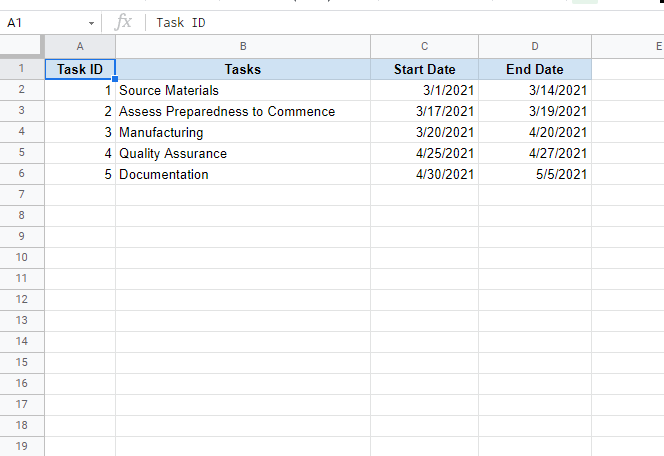Click the Start Date header cell
The width and height of the screenshot is (664, 456).
coord(424,69)
